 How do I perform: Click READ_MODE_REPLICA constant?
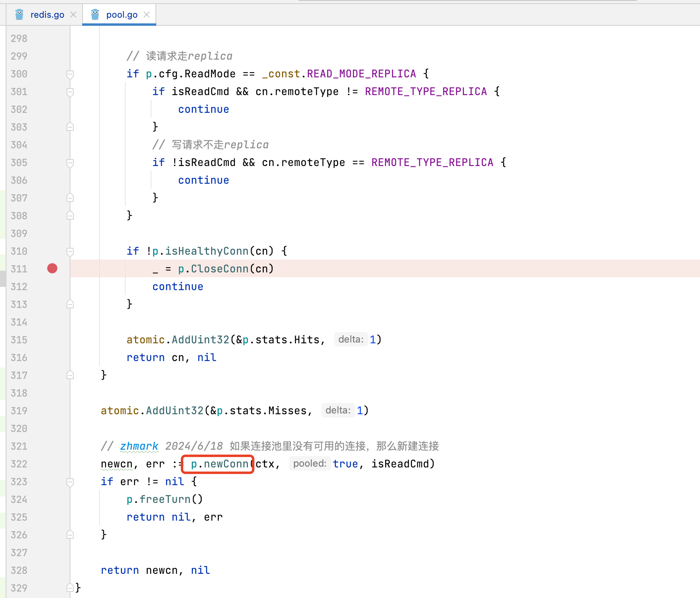coord(361,74)
